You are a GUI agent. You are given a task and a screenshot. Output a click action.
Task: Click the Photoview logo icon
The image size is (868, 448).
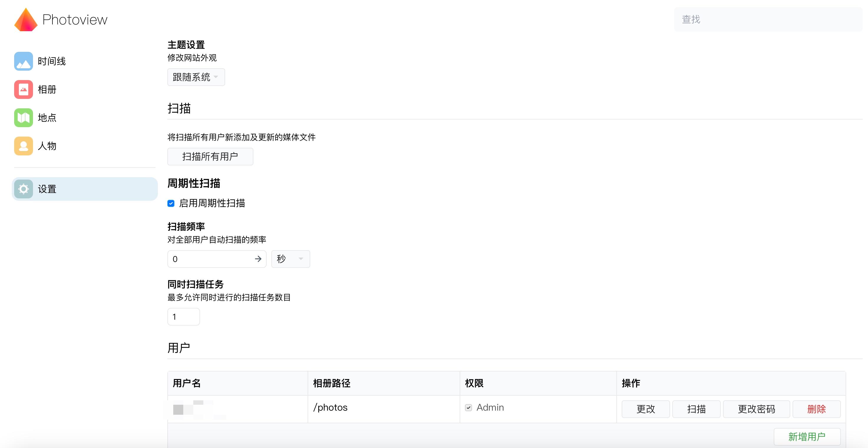coord(26,19)
